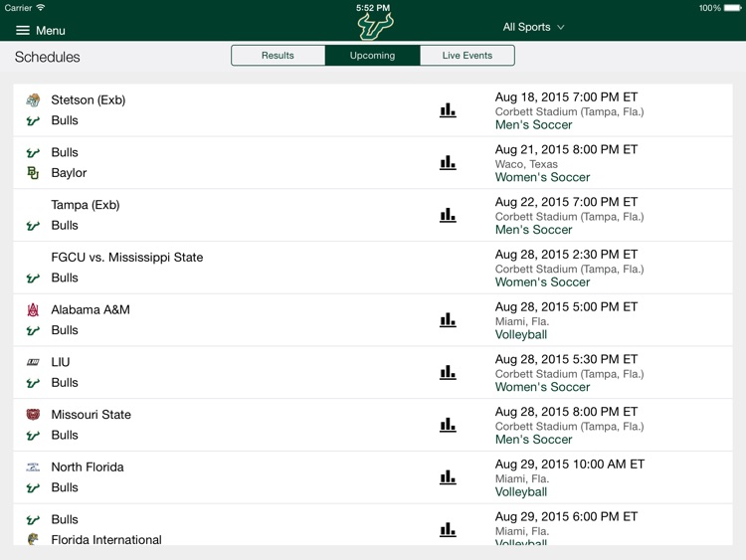Tap Aug 28, 2015 2:30 PM ET date
The height and width of the screenshot is (560, 746).
pos(566,255)
